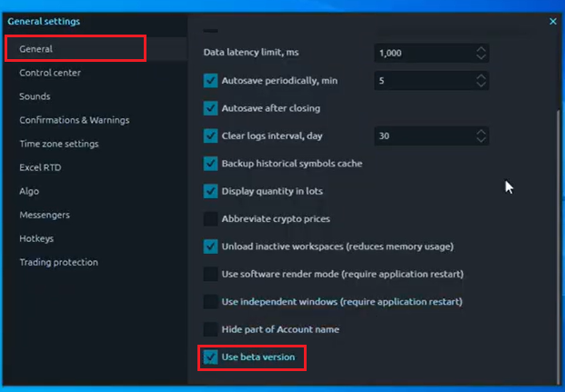
Task: Enable Abbreviate crypto prices checkbox
Action: [x=210, y=218]
